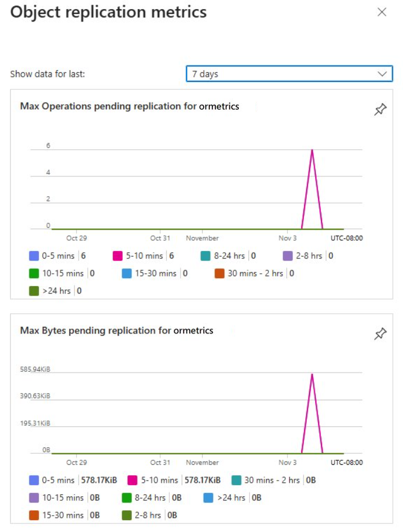Screen dimensions: 403x532
Task: Click the pink spike peak in Operations chart
Action: pos(312,150)
